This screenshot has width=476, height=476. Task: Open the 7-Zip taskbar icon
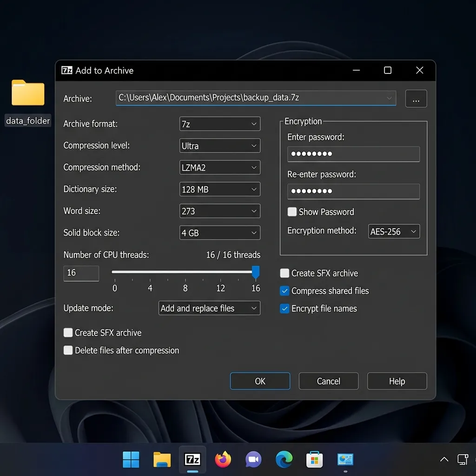point(192,459)
